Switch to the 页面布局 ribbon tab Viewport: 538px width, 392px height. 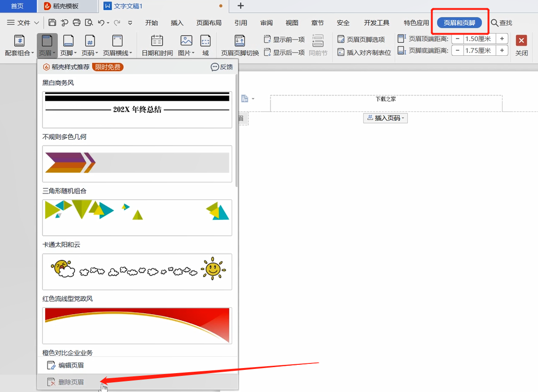point(209,23)
